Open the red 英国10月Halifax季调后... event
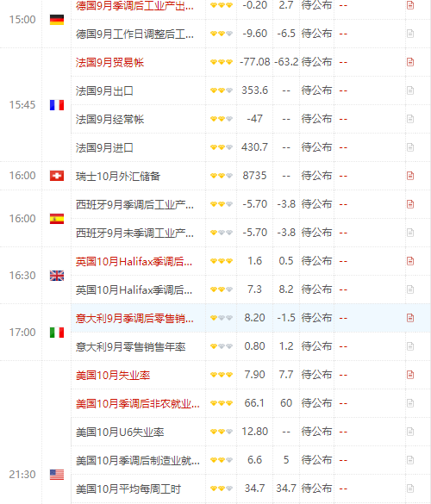This screenshot has width=431, height=504. coord(134,261)
